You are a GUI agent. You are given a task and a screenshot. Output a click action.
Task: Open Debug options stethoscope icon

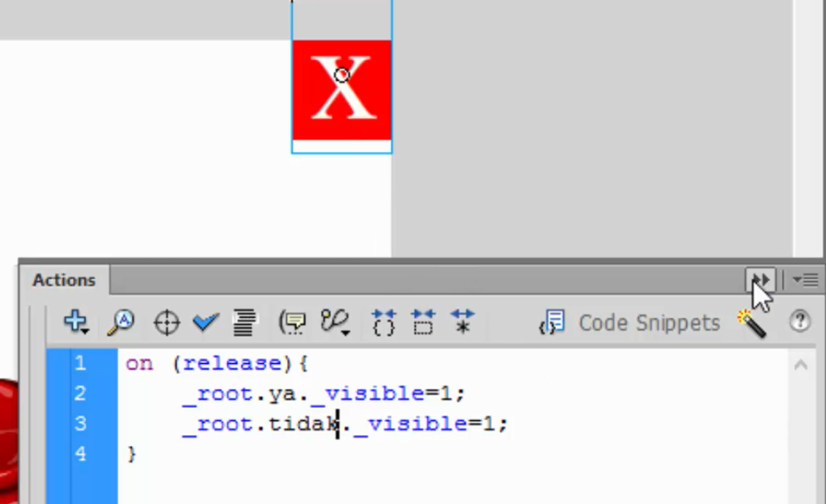(335, 322)
